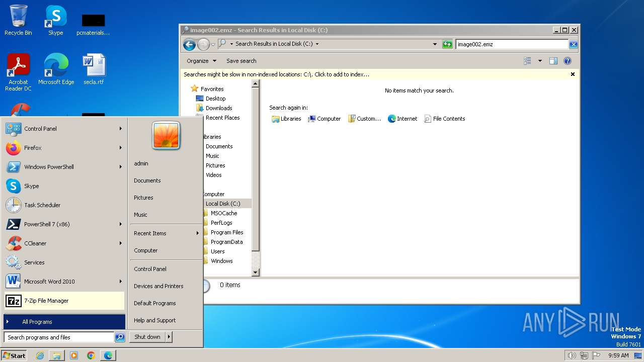Launch Firefox from Start menu
The image size is (644, 362).
click(64, 148)
